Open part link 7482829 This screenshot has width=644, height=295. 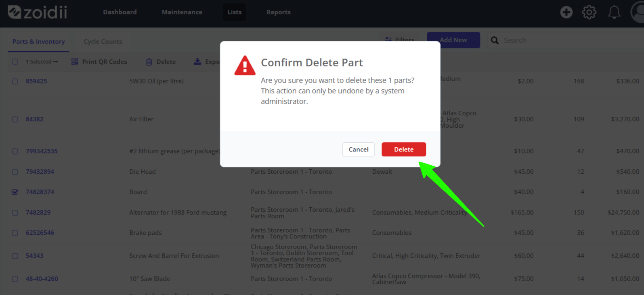tap(38, 213)
